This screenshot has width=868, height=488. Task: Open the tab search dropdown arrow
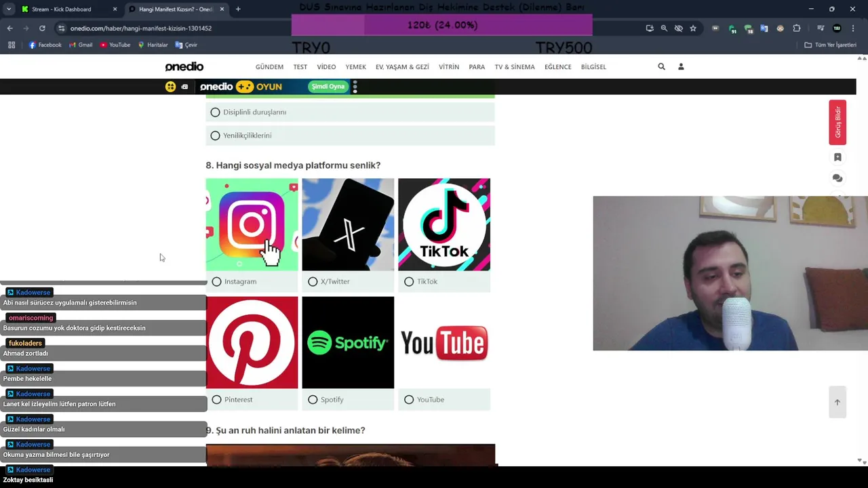(8, 9)
